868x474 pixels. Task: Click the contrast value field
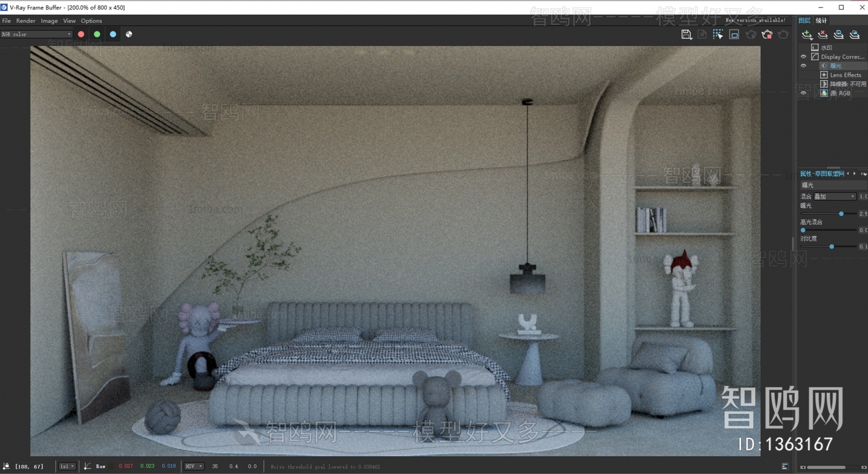pos(863,246)
